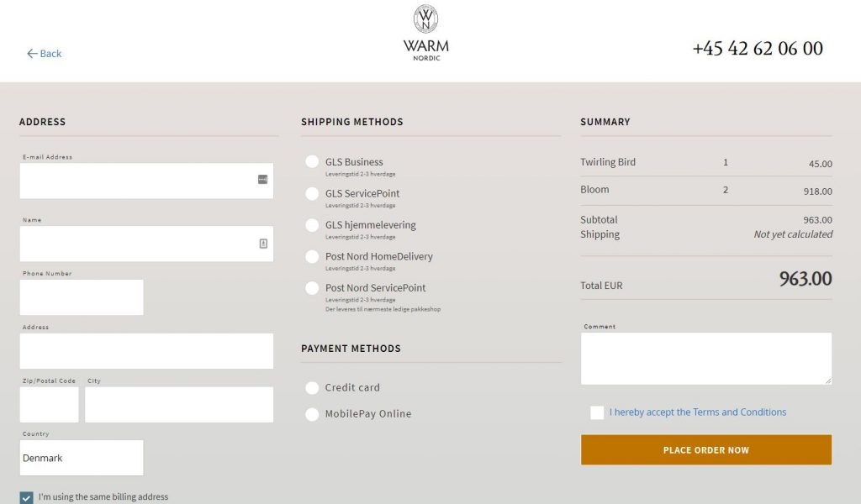Go back using the Back arrow link
This screenshot has width=861, height=504.
tap(44, 53)
